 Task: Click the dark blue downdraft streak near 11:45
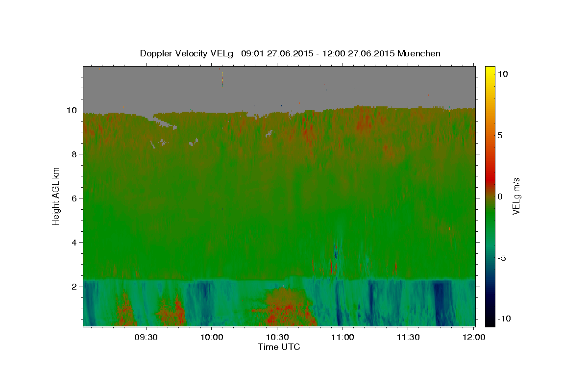click(442, 303)
